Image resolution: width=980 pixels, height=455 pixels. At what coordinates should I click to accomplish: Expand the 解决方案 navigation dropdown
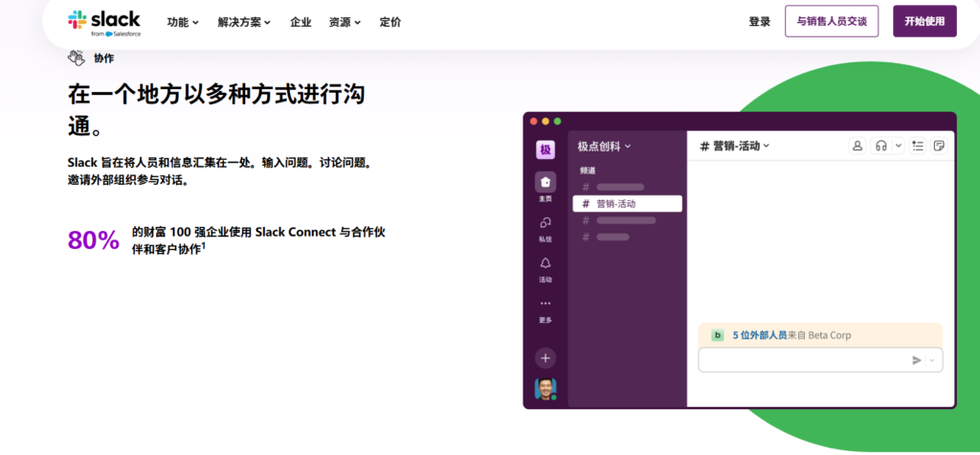[x=244, y=22]
